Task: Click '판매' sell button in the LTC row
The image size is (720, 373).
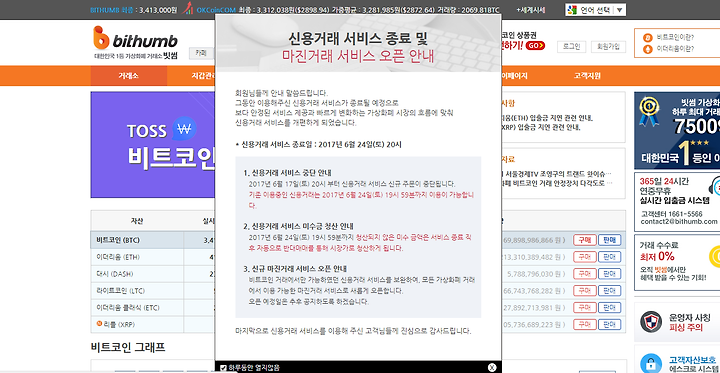Action: (x=609, y=291)
